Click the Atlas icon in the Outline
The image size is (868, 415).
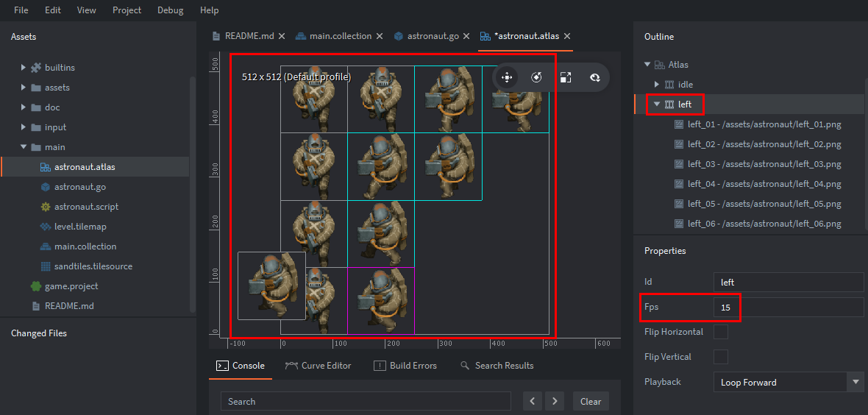(x=660, y=65)
